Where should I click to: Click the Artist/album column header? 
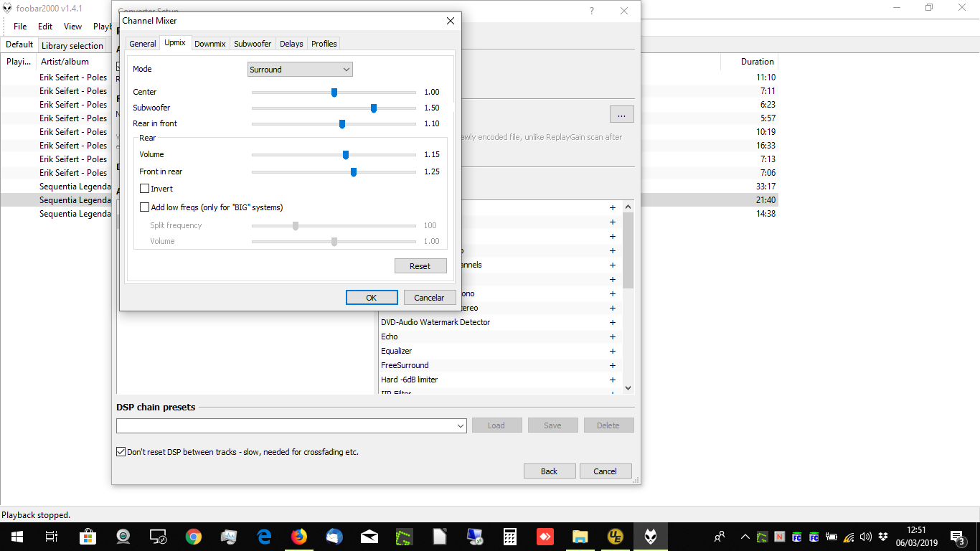(x=75, y=62)
